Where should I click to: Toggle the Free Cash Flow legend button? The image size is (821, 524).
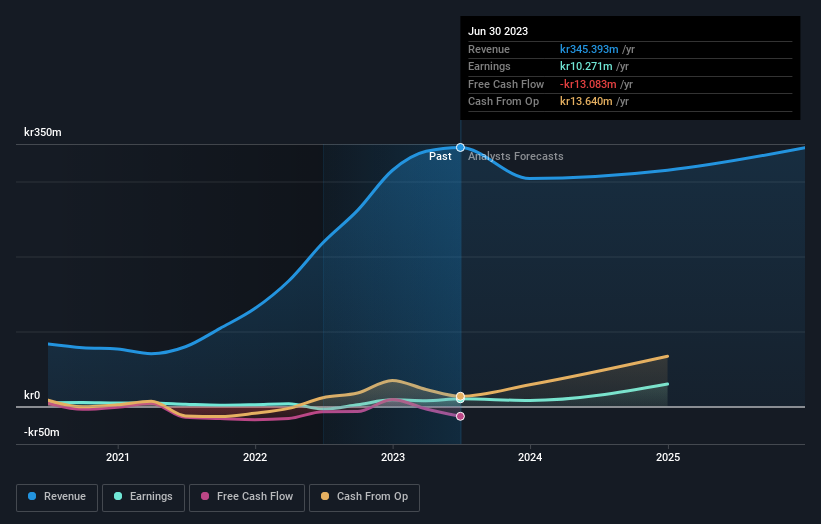pos(247,497)
